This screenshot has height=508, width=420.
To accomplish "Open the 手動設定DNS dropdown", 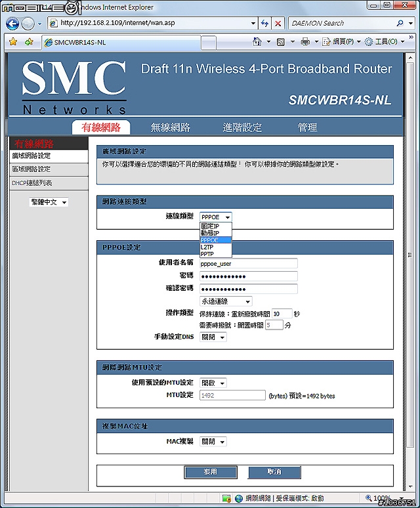I will (x=213, y=337).
